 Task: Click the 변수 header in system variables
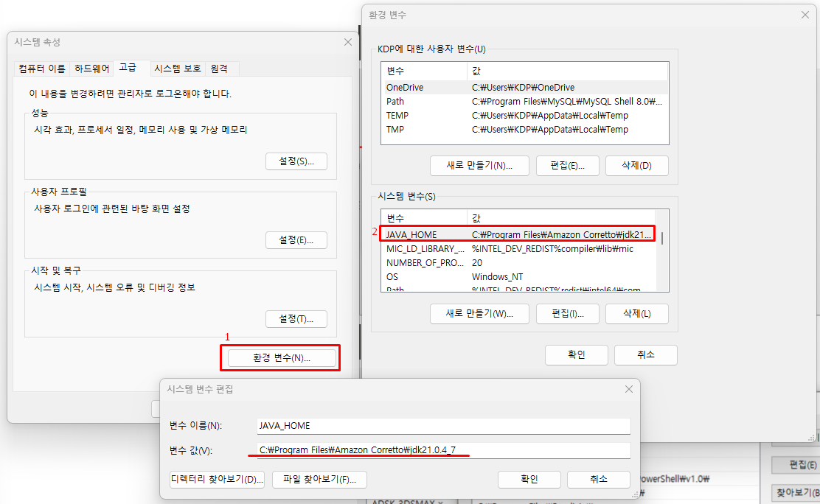[424, 219]
